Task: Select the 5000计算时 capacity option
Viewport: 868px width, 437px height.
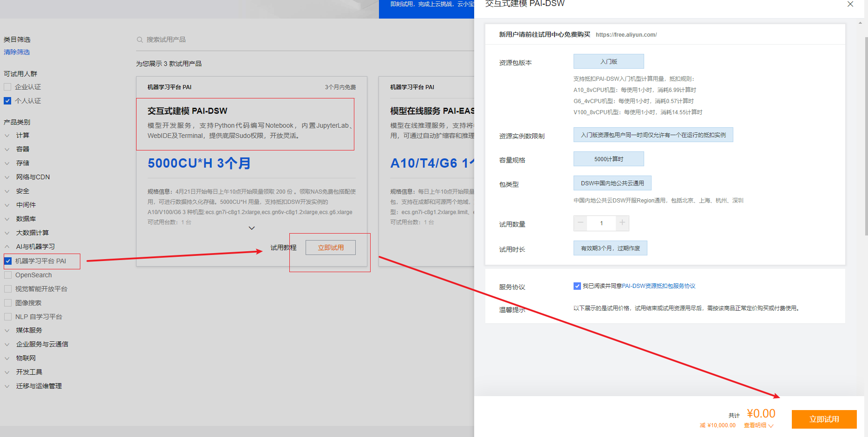Action: (x=608, y=159)
